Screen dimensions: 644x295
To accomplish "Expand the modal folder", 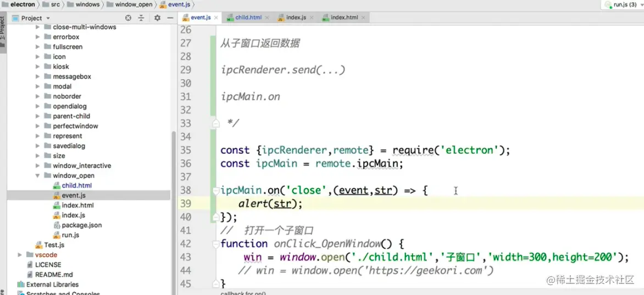I will tap(38, 86).
